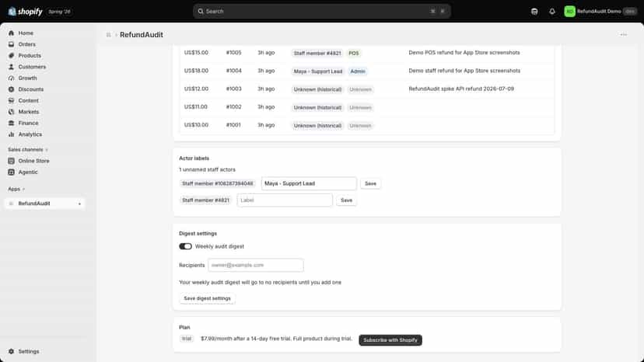Save label for Staff member #106287394048
644x362 pixels.
pos(370,183)
